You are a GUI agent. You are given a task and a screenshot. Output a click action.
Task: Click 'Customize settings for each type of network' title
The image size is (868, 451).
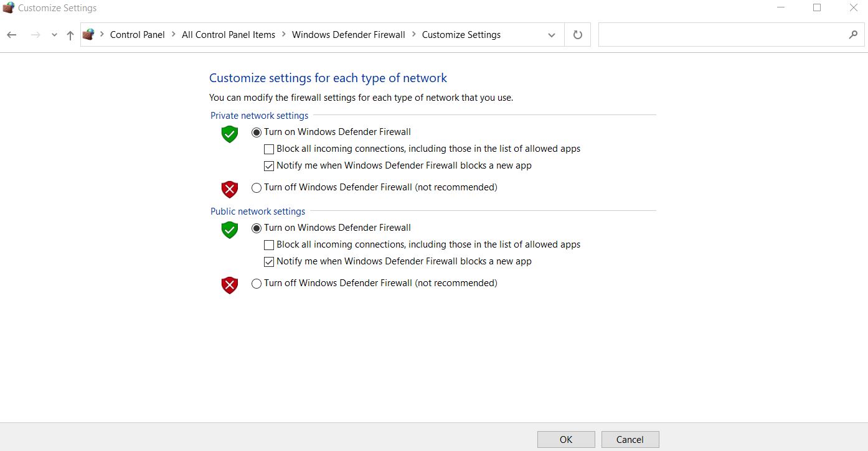pyautogui.click(x=328, y=78)
